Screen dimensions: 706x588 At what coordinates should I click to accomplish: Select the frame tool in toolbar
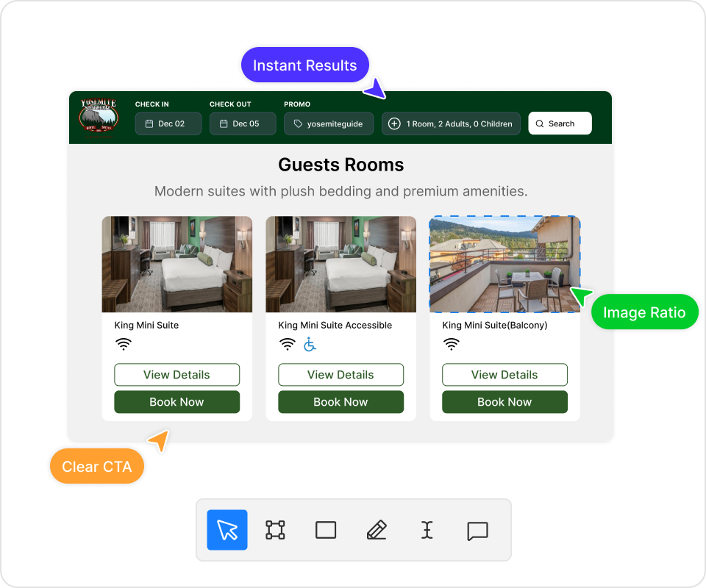(x=275, y=530)
